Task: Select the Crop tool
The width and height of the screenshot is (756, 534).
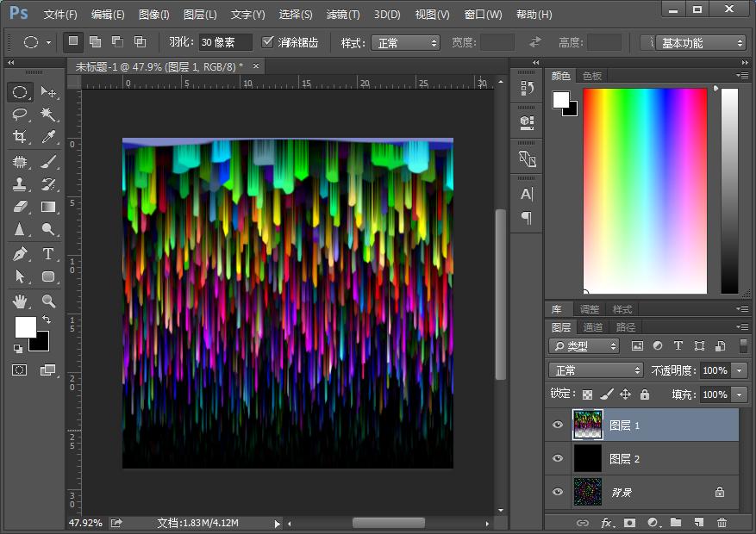Action: coord(20,137)
